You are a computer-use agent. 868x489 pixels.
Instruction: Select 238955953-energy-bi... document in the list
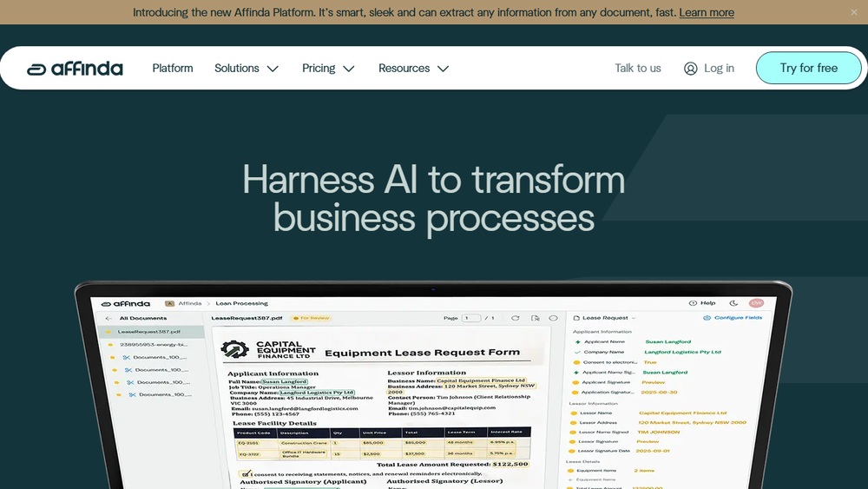pyautogui.click(x=154, y=345)
